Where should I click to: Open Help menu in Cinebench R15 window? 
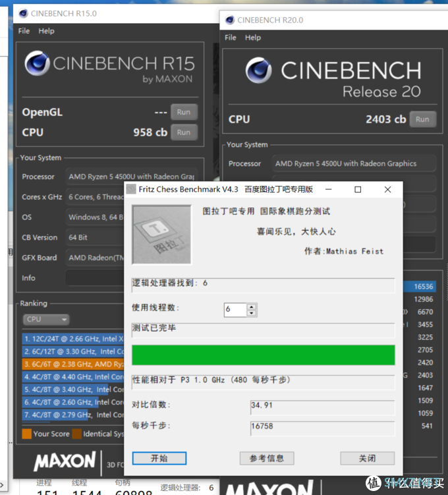coord(46,31)
